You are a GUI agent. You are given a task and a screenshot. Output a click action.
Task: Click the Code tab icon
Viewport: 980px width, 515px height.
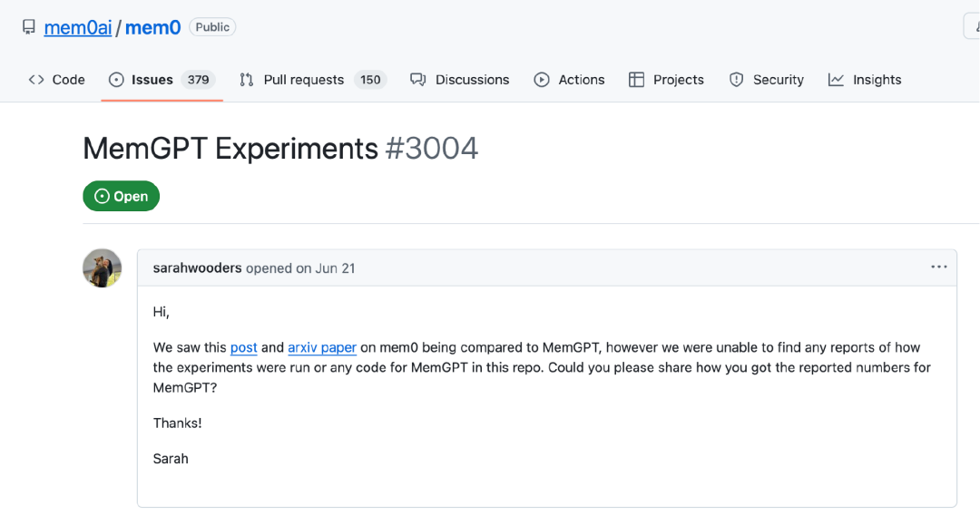[36, 80]
